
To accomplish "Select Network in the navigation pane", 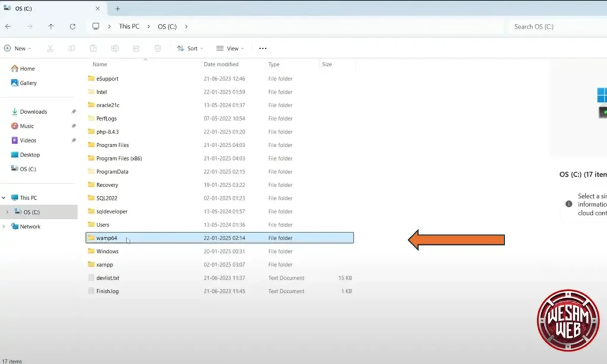I will [x=25, y=226].
